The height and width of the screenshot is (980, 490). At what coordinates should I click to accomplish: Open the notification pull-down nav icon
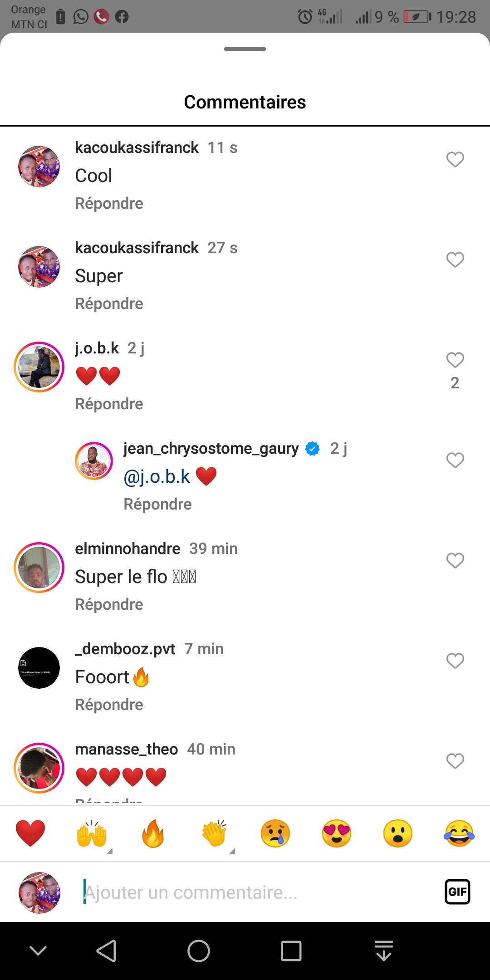[384, 951]
